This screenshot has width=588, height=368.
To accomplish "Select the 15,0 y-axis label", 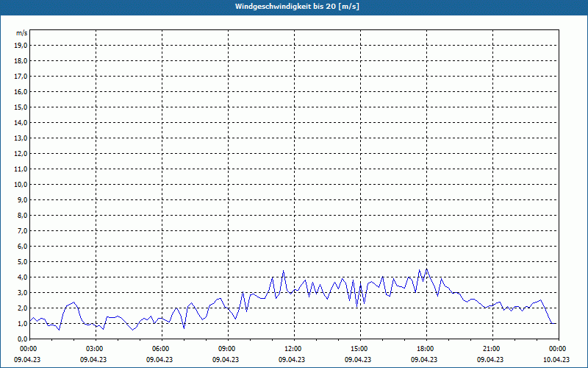I will tap(21, 107).
